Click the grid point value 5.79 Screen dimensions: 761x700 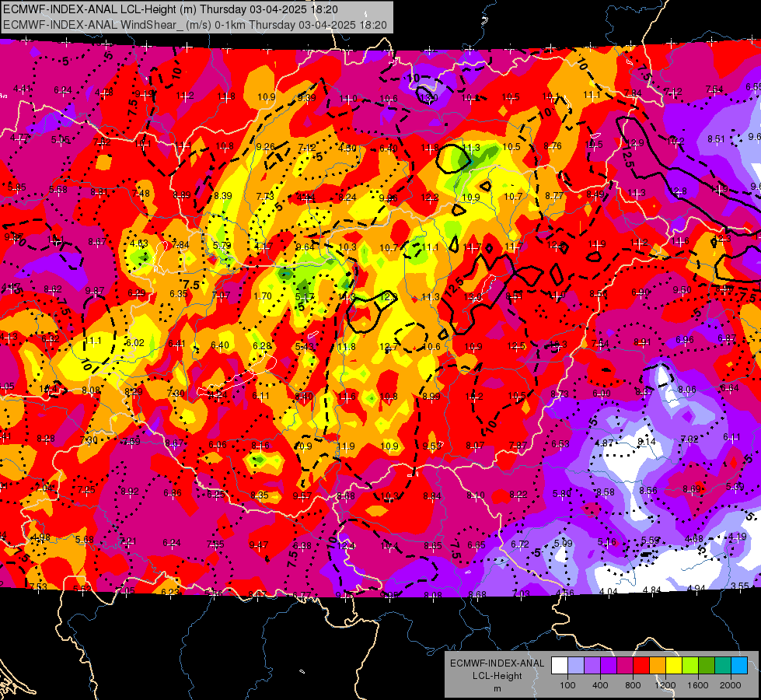222,246
